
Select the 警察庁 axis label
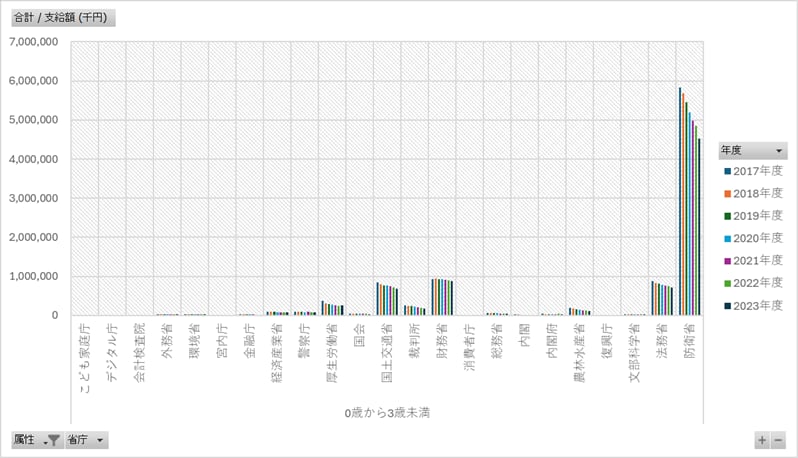click(x=305, y=340)
